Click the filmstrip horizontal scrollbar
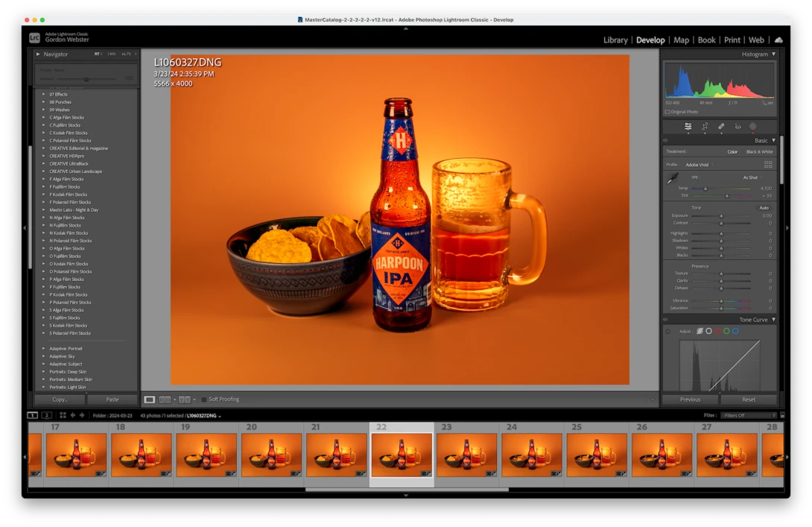 407,490
